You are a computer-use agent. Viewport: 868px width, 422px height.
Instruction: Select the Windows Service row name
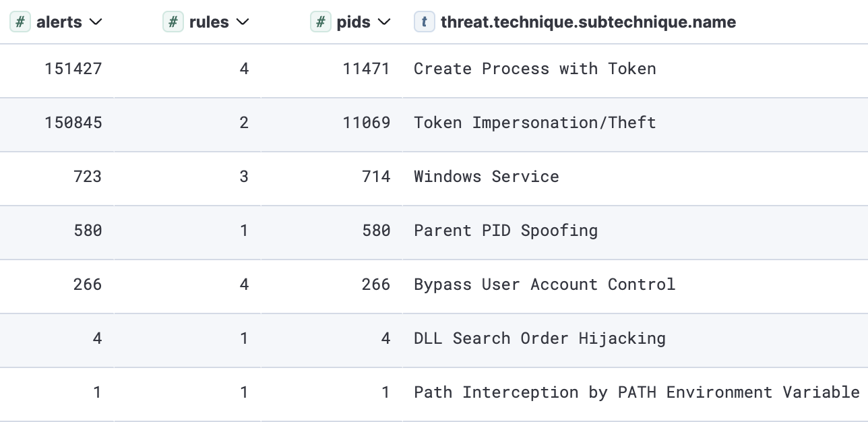pyautogui.click(x=486, y=177)
